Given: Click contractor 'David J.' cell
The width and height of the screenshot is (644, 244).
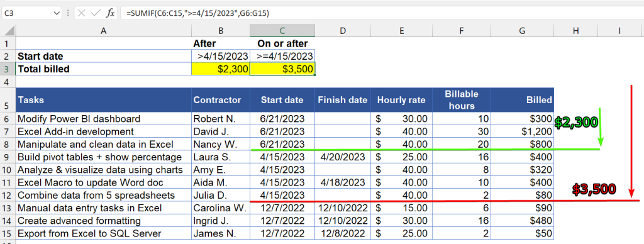Looking at the screenshot, I should coord(221,131).
